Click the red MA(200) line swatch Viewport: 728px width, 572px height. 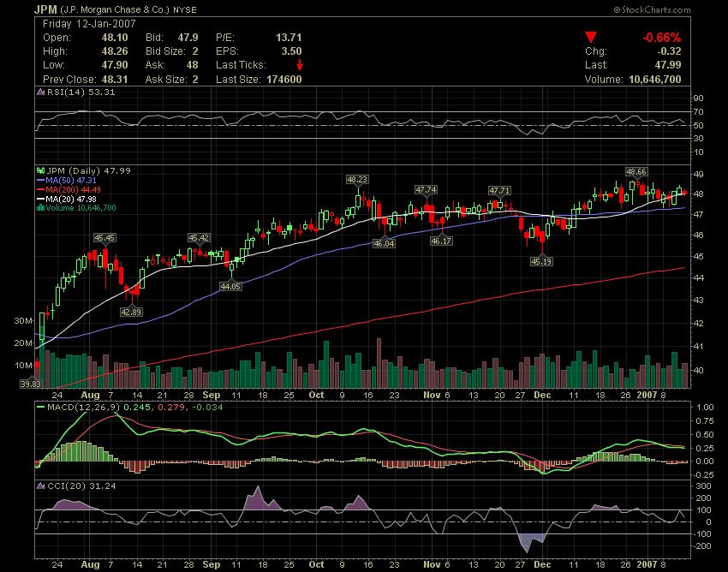(x=41, y=189)
